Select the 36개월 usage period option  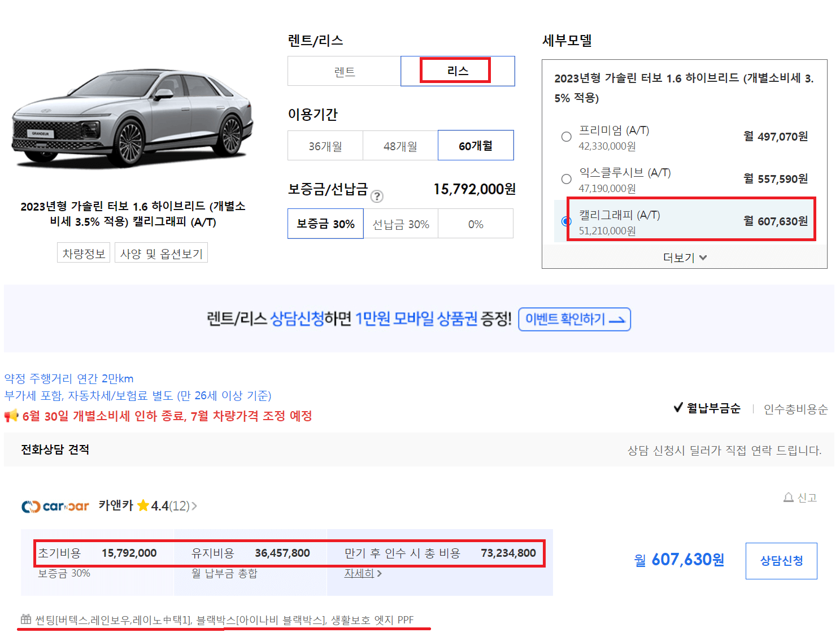325,145
